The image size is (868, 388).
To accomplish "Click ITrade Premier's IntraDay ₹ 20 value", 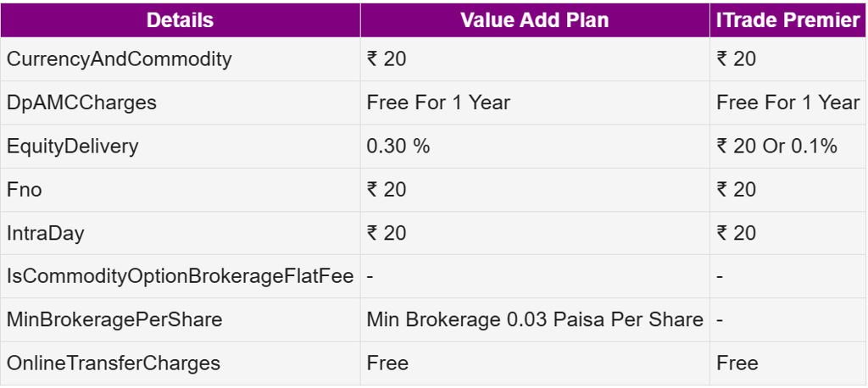I will tap(736, 233).
